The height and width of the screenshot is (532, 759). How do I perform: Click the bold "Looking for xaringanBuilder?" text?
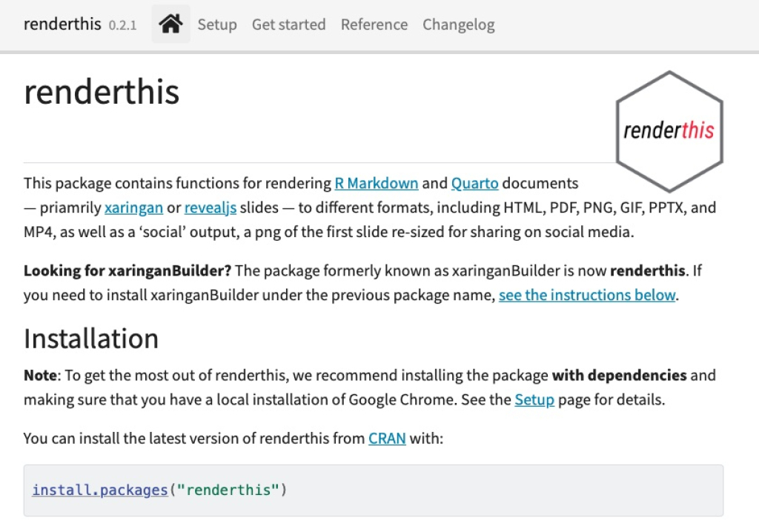[127, 270]
